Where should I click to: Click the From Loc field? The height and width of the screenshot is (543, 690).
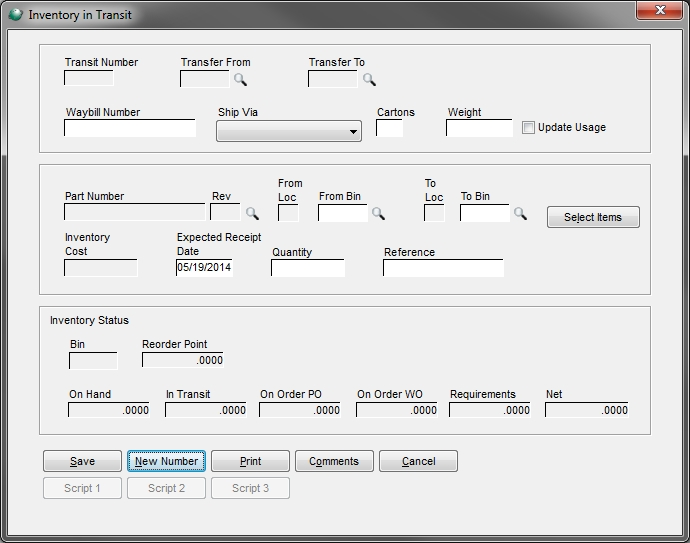click(288, 213)
